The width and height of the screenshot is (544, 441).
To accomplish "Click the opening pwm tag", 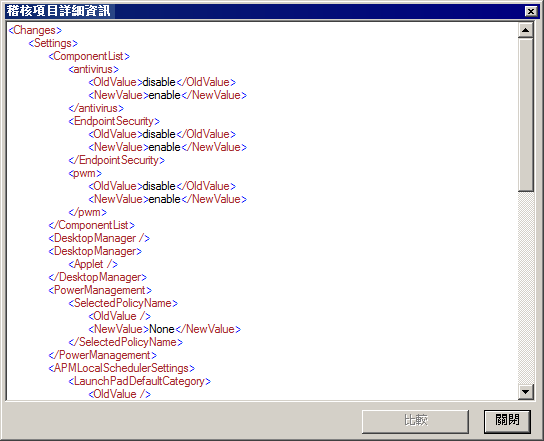I will pos(85,173).
